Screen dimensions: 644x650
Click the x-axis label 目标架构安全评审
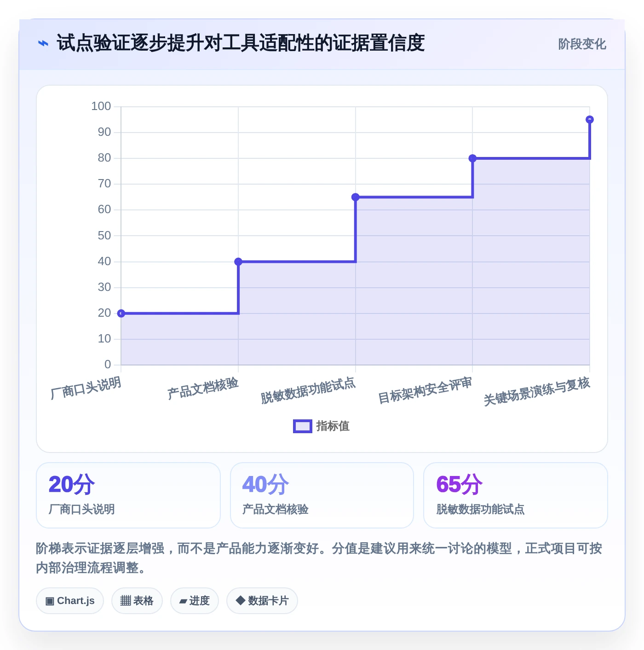coord(425,390)
